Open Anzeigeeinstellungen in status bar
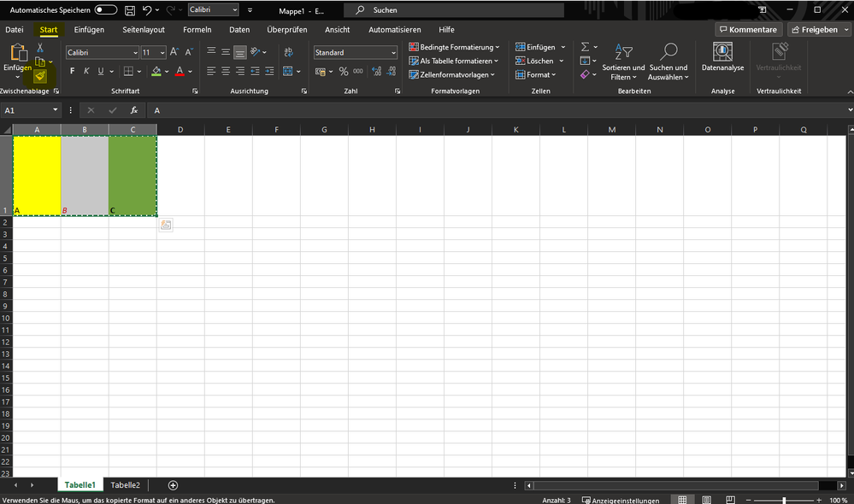This screenshot has height=504, width=854. 621,501
